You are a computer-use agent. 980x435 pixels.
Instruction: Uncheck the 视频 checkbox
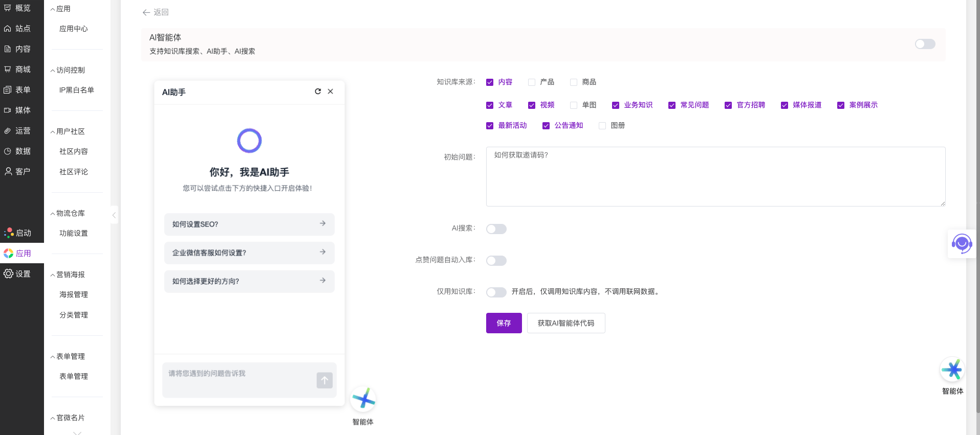pos(532,105)
